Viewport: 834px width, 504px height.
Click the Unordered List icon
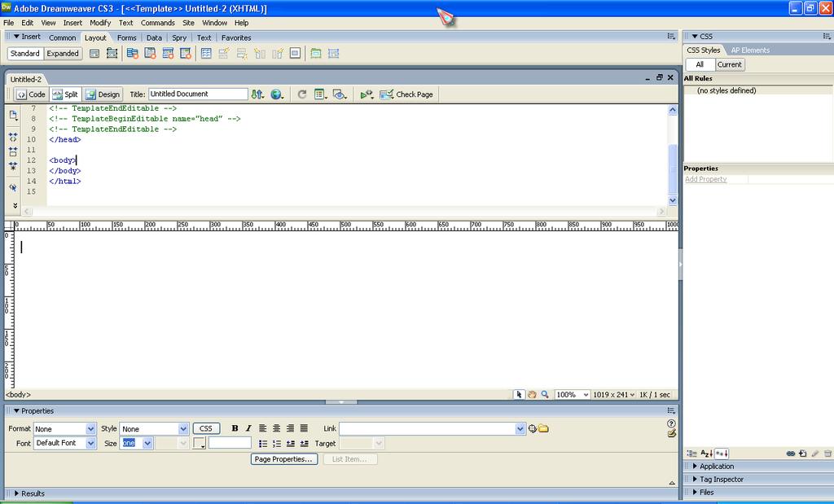[263, 444]
